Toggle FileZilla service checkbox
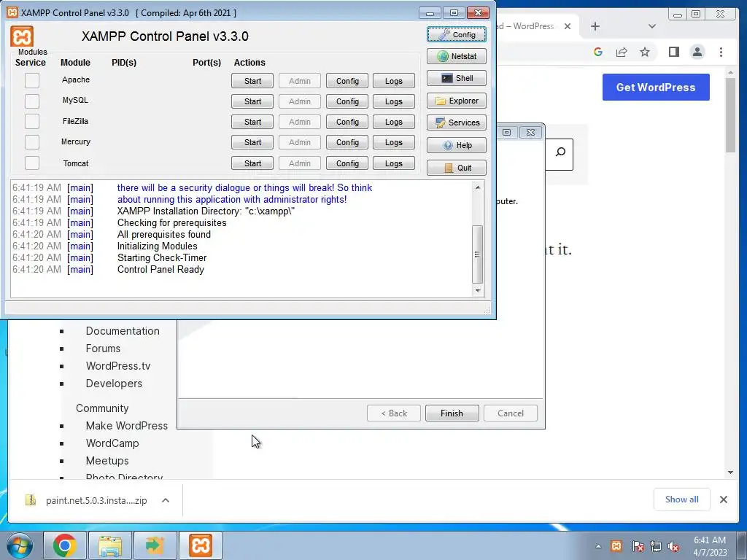 coord(32,122)
